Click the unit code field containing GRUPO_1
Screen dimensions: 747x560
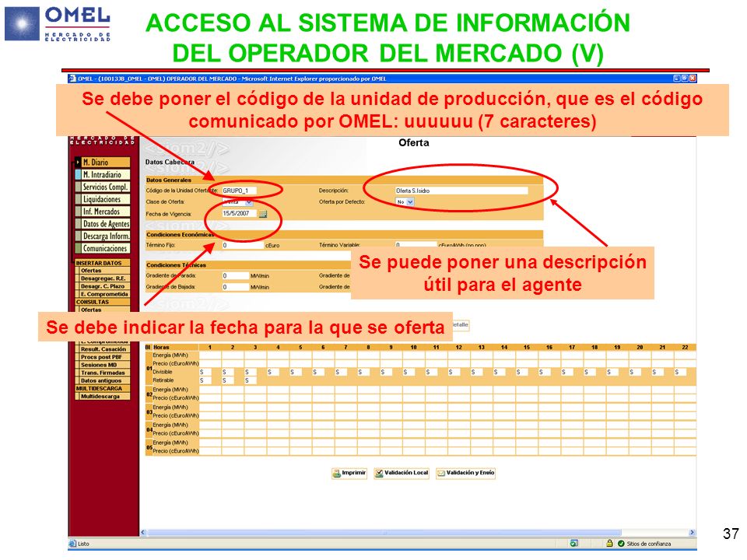point(240,191)
